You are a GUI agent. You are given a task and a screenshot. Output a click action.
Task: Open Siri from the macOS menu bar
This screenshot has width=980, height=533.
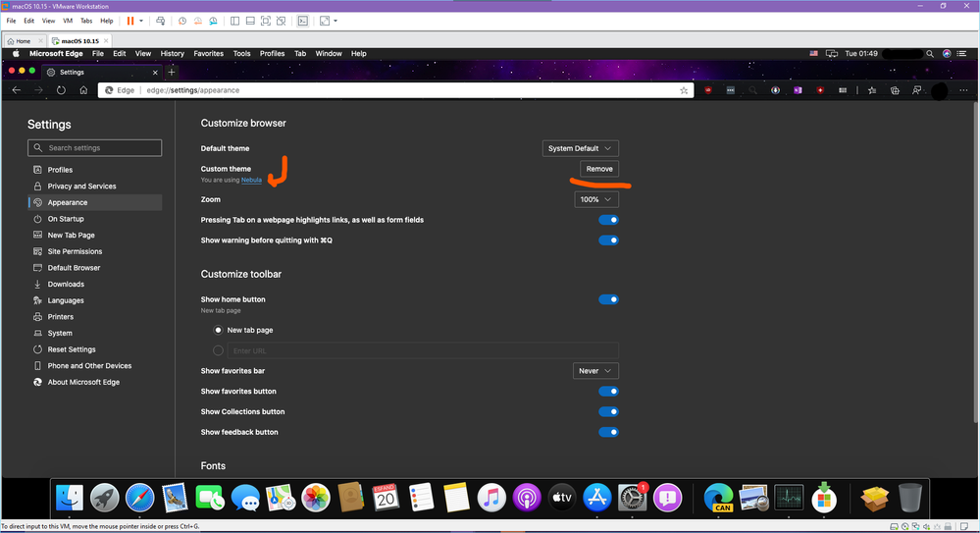pyautogui.click(x=947, y=54)
